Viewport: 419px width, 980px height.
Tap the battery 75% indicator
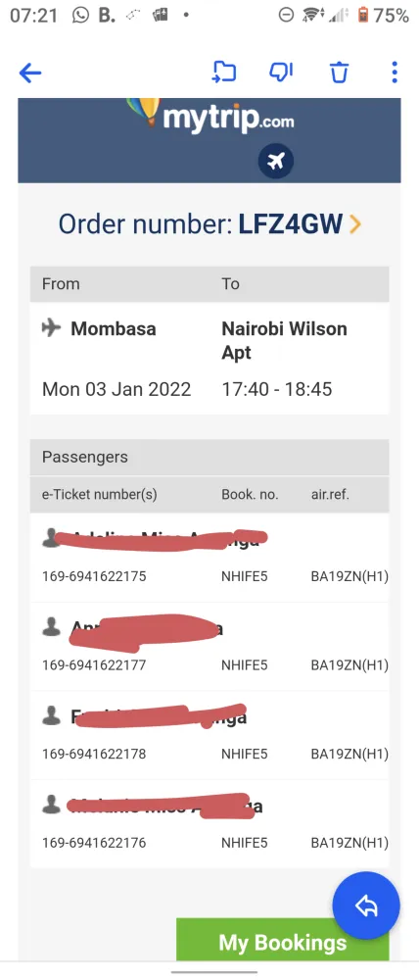tap(383, 15)
